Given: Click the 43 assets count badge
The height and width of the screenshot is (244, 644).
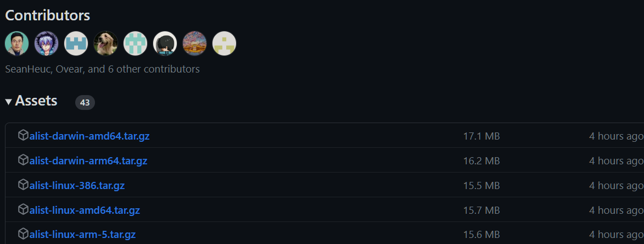Looking at the screenshot, I should tap(85, 103).
